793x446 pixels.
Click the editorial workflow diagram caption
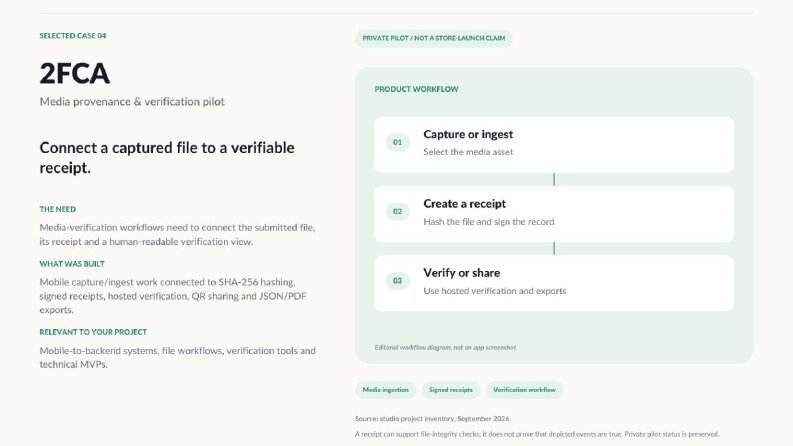click(446, 347)
